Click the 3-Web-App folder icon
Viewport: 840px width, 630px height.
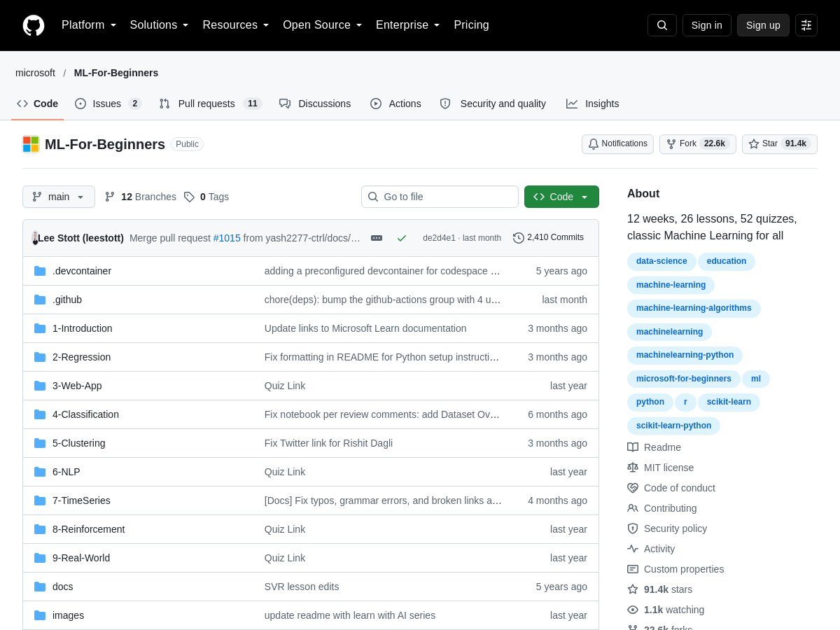(40, 386)
